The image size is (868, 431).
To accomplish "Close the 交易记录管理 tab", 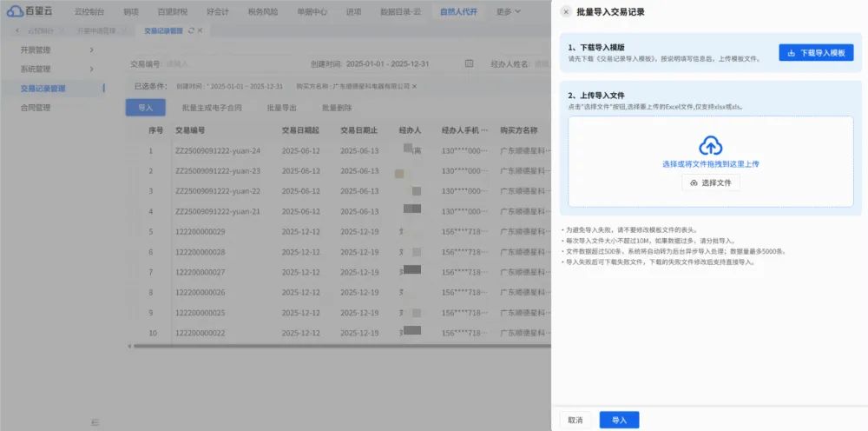I will 201,31.
